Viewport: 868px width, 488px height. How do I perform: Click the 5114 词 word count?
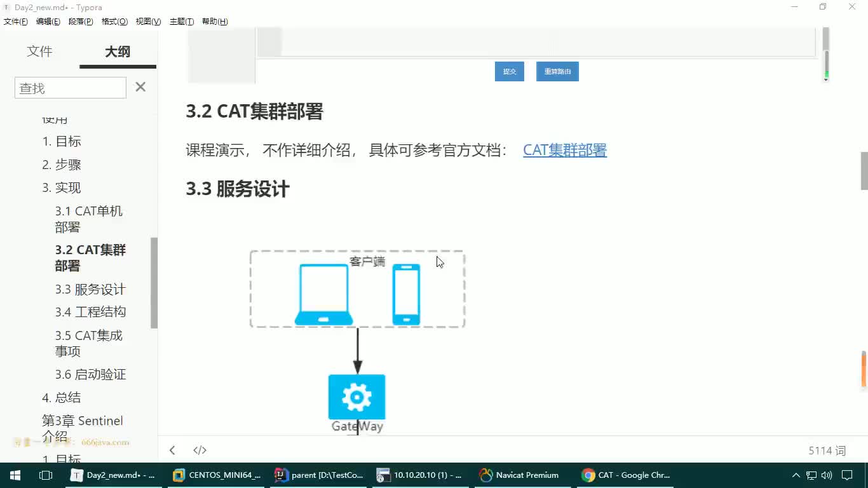827,450
